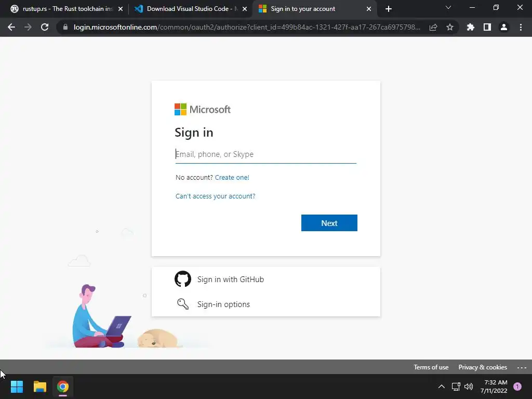Viewport: 532px width, 399px height.
Task: Reload the sign-in page
Action: coord(45,27)
